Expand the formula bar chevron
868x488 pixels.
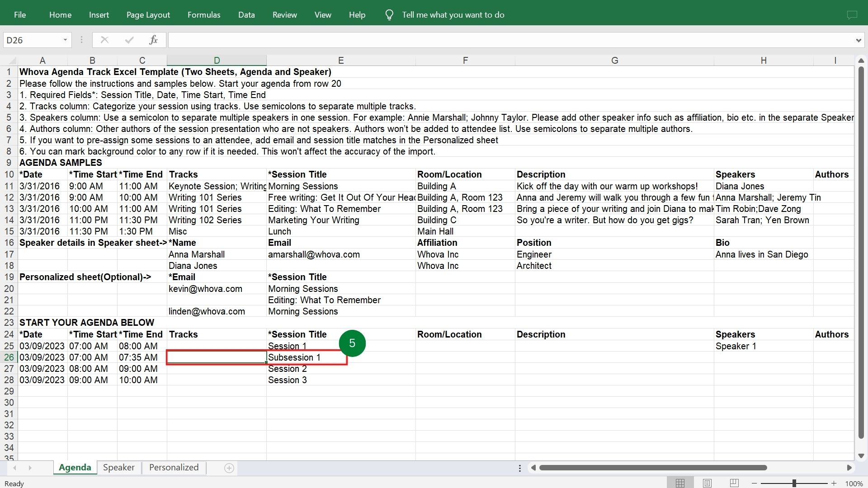click(x=858, y=40)
